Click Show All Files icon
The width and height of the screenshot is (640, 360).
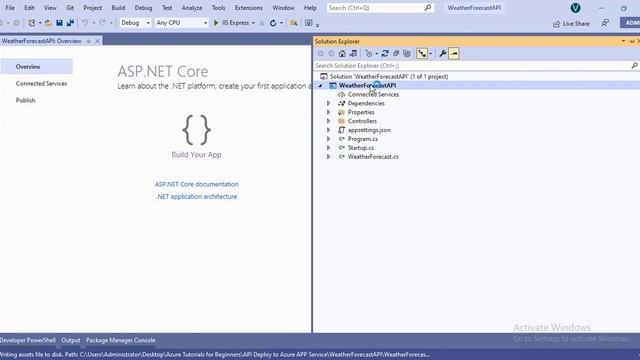point(407,53)
